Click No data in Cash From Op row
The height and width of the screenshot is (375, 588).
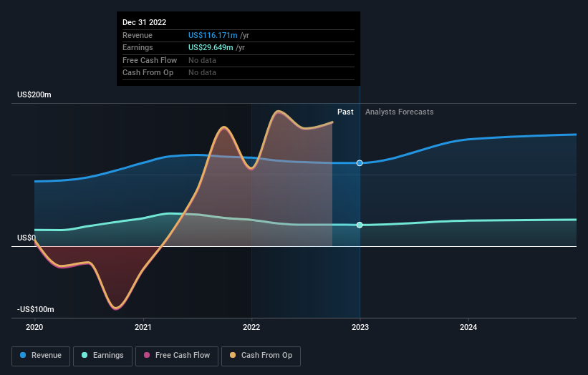coord(202,73)
